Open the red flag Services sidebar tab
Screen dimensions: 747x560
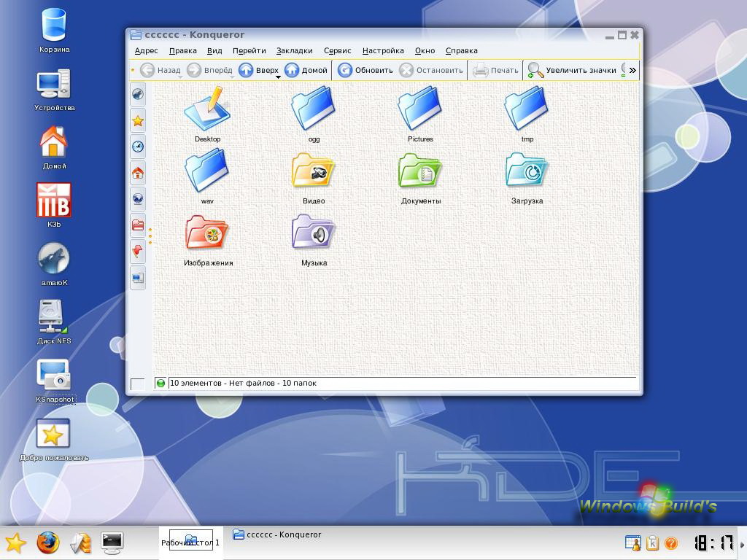tap(138, 251)
